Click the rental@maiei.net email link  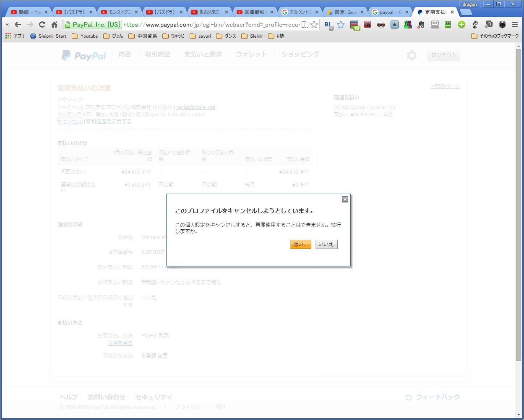196,107
